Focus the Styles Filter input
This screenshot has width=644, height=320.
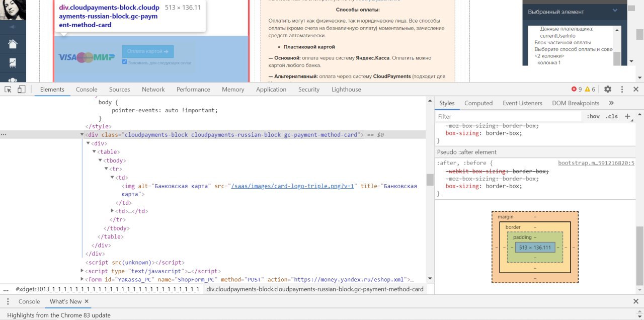click(508, 116)
